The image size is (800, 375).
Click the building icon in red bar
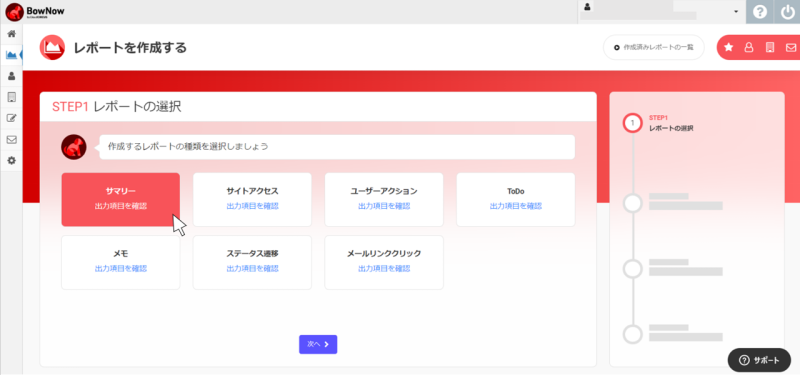pyautogui.click(x=770, y=47)
